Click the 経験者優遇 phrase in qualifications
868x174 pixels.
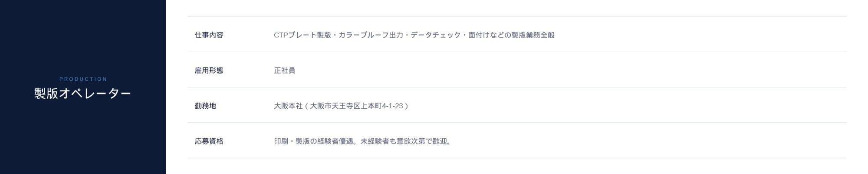(335, 141)
